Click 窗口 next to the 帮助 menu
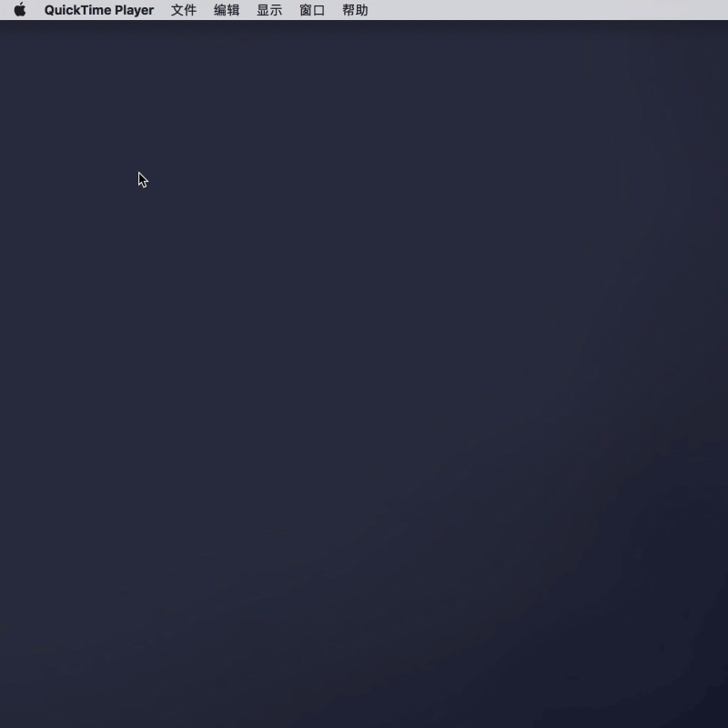Viewport: 728px width, 728px height. click(312, 10)
